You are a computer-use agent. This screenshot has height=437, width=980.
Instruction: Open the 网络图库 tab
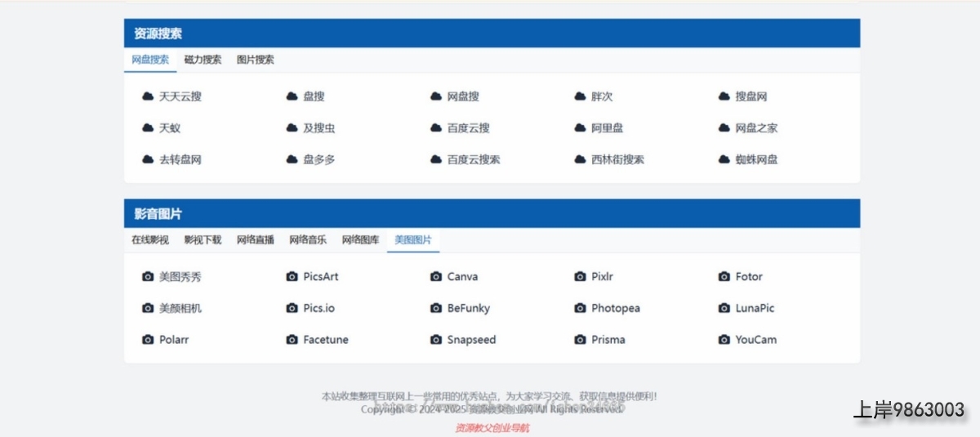360,240
